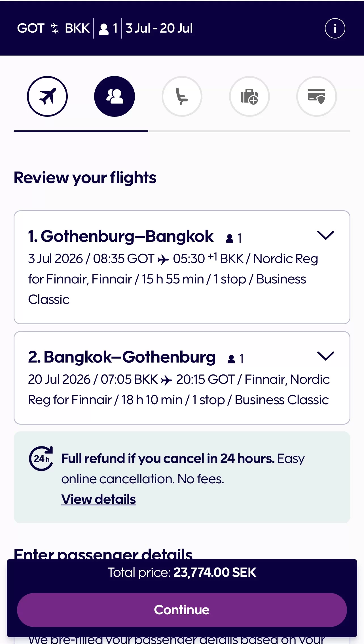Click the GOT origin code in header
The image size is (364, 644).
(31, 28)
